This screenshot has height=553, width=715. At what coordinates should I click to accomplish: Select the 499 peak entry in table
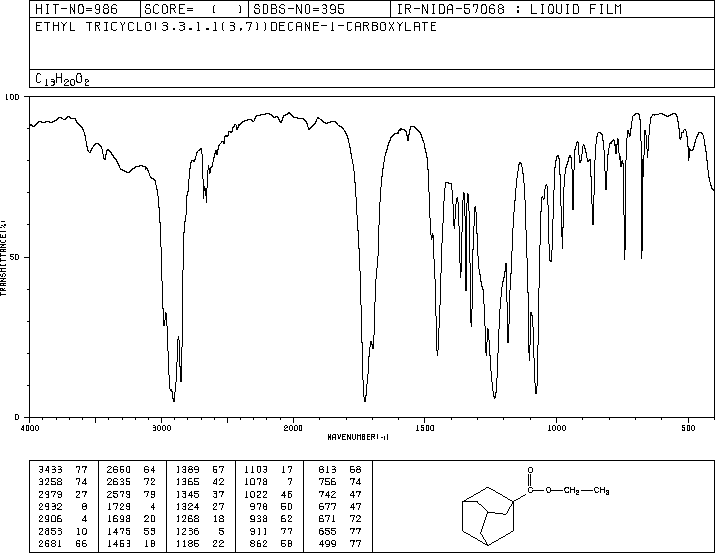pos(340,543)
